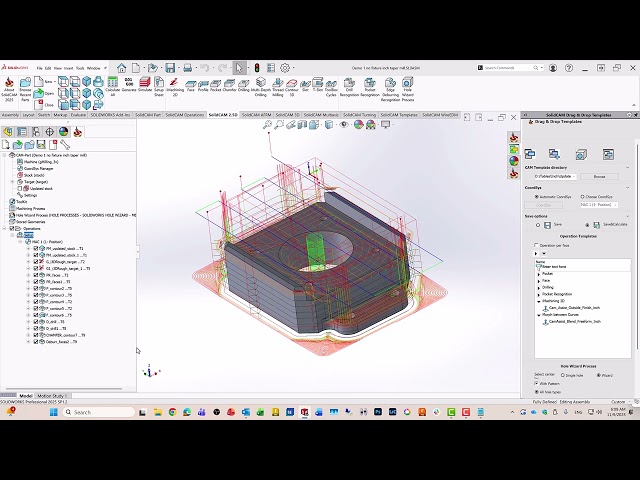This screenshot has height=480, width=640.
Task: Open the SolidCAM Manager tab in tree panel
Action: (78, 131)
